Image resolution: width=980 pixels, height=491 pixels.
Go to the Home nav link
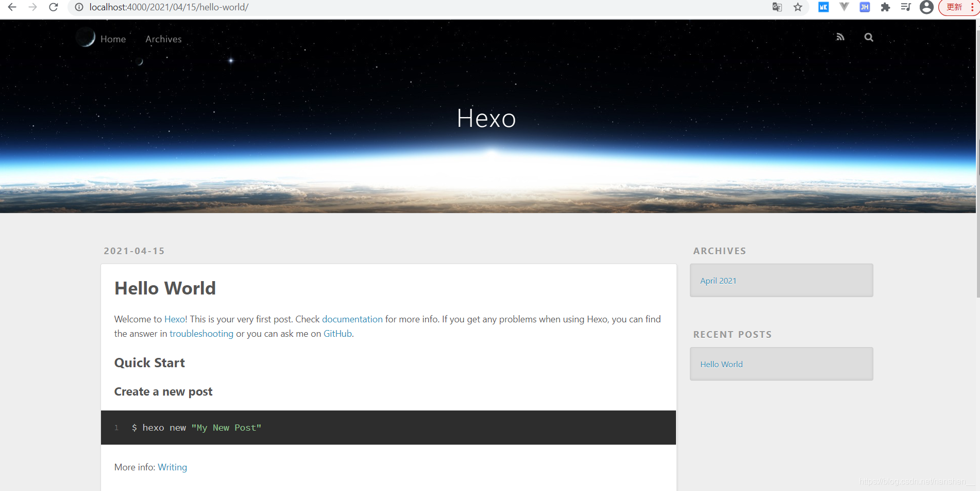click(x=113, y=39)
